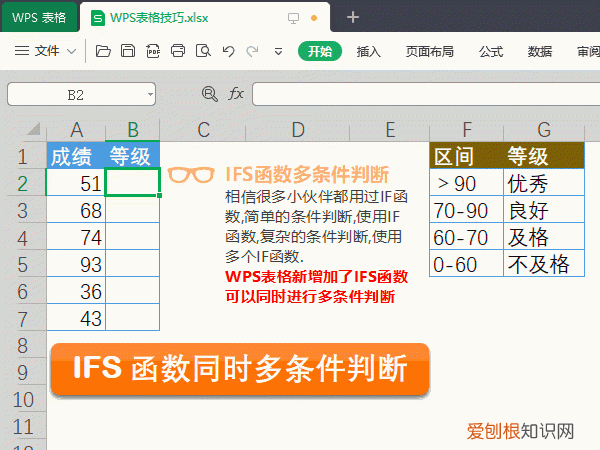This screenshot has width=600, height=450.
Task: Switch to the 插入 tab
Action: click(x=368, y=51)
